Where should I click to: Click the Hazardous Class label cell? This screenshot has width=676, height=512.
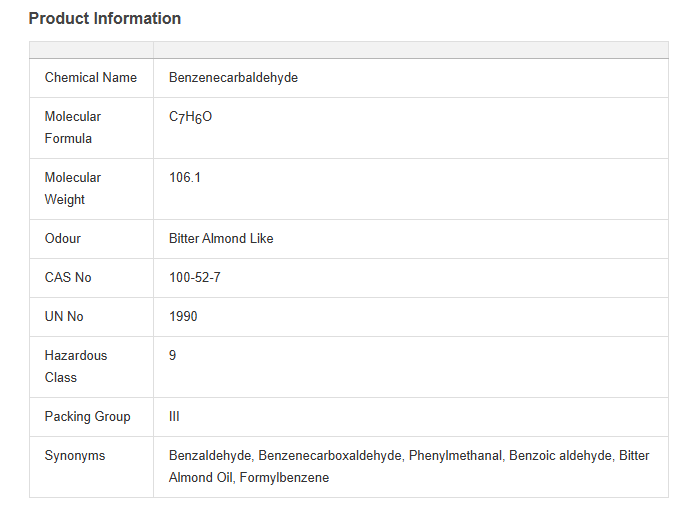[x=76, y=367]
